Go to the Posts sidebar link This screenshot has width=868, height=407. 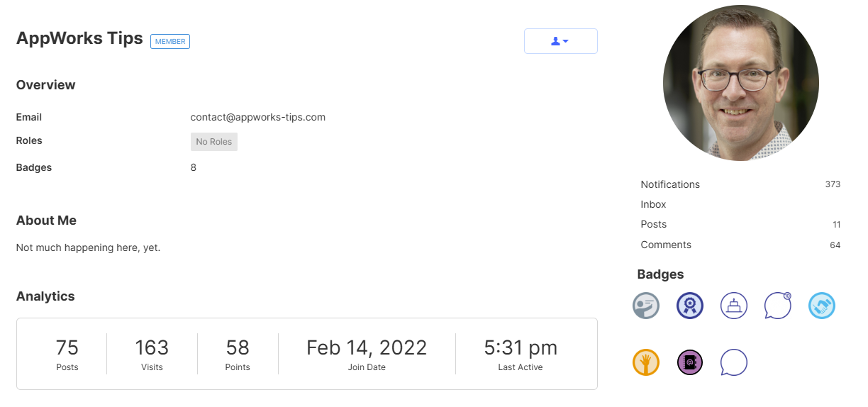(x=653, y=224)
